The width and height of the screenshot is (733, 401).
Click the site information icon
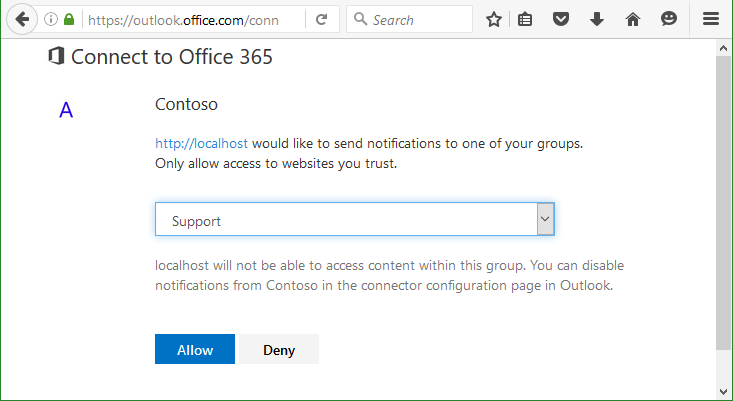coord(51,19)
